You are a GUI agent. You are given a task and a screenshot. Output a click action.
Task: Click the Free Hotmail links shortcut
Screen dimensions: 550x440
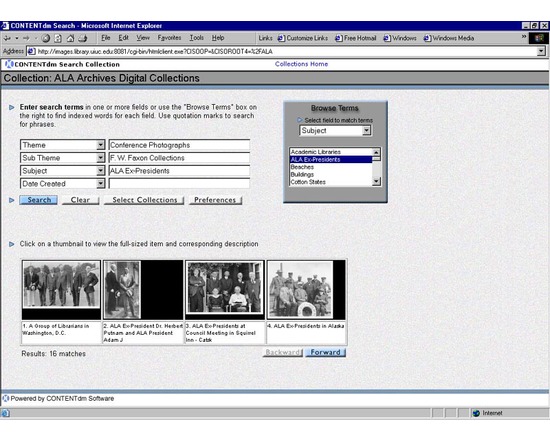(355, 38)
